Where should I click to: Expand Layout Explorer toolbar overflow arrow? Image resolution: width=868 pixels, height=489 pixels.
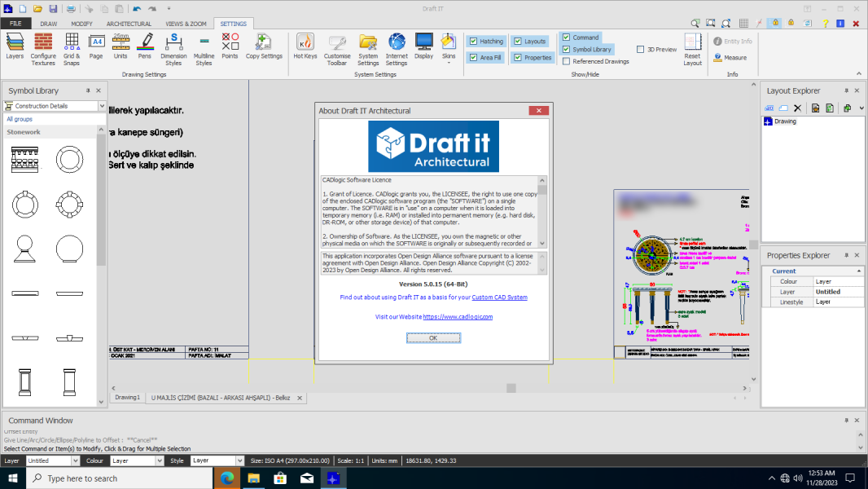(x=861, y=108)
